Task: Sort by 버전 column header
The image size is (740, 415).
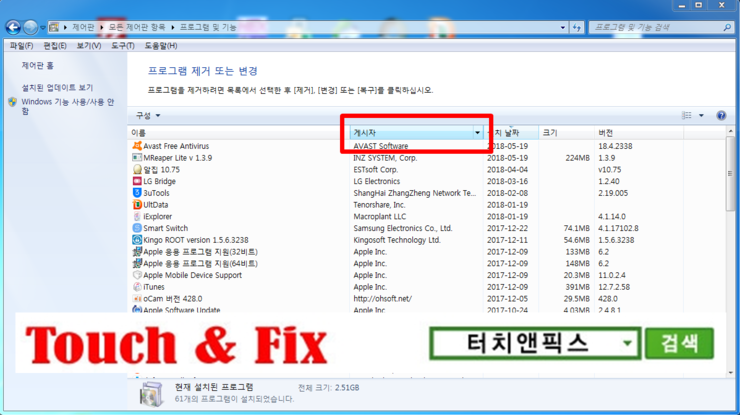Action: pyautogui.click(x=639, y=133)
